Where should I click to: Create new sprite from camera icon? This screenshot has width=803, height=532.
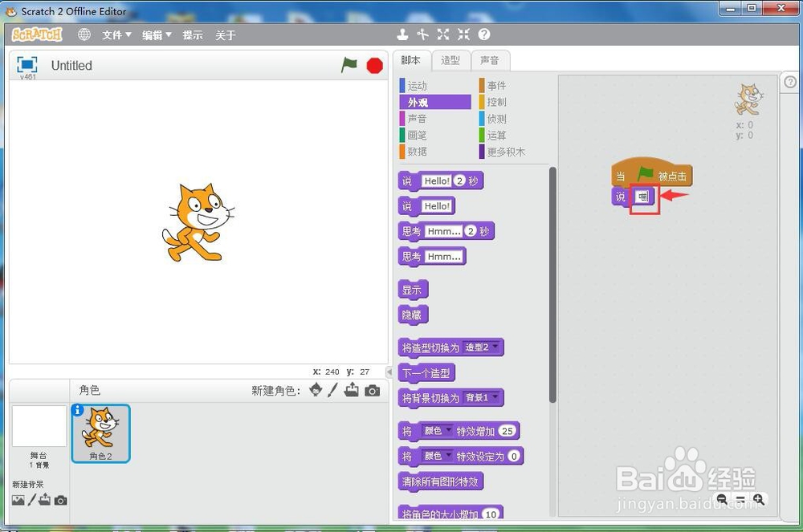[x=373, y=391]
